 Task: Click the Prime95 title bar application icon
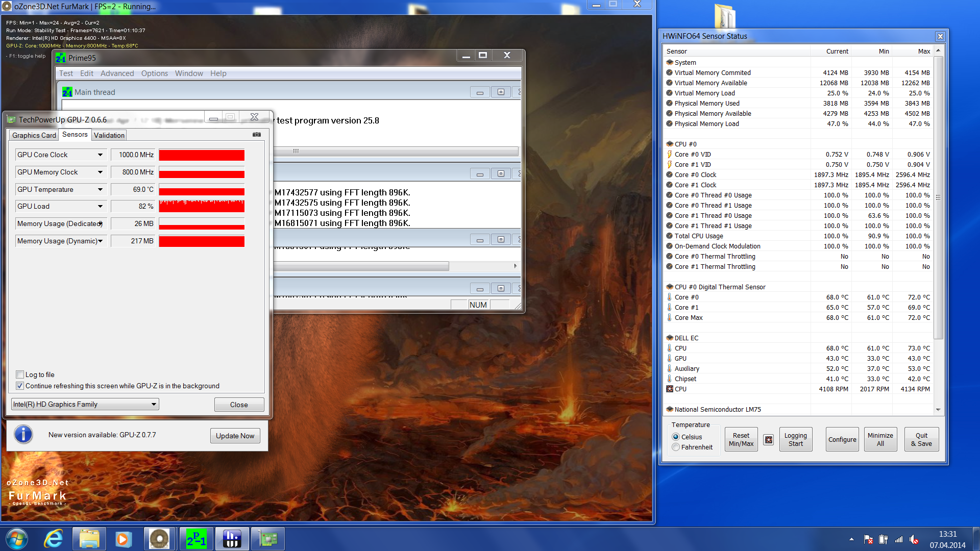click(61, 58)
